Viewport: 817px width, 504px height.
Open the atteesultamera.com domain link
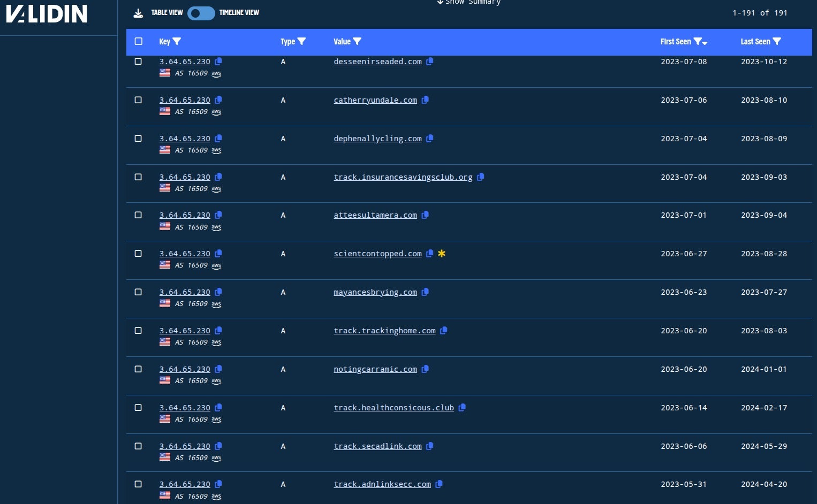pyautogui.click(x=375, y=215)
